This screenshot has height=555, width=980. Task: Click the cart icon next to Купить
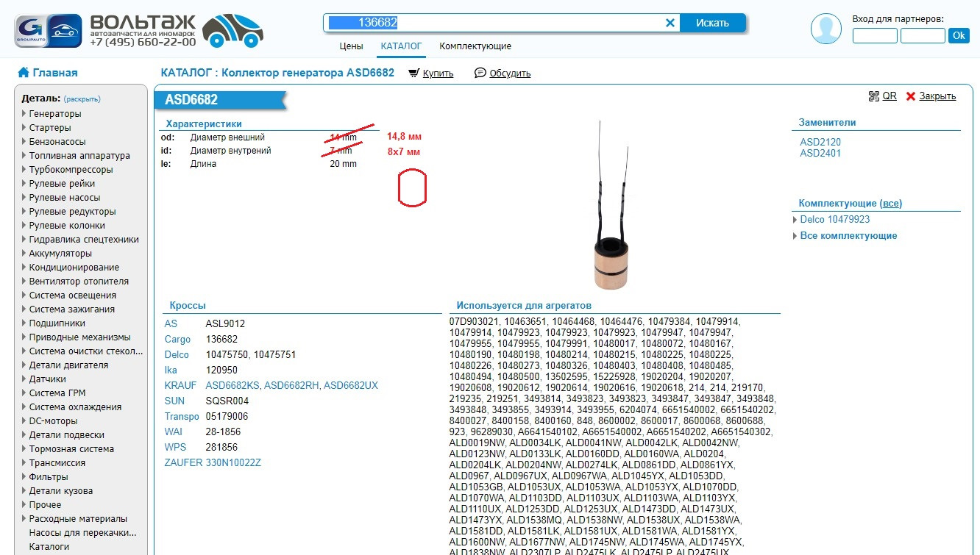click(415, 73)
